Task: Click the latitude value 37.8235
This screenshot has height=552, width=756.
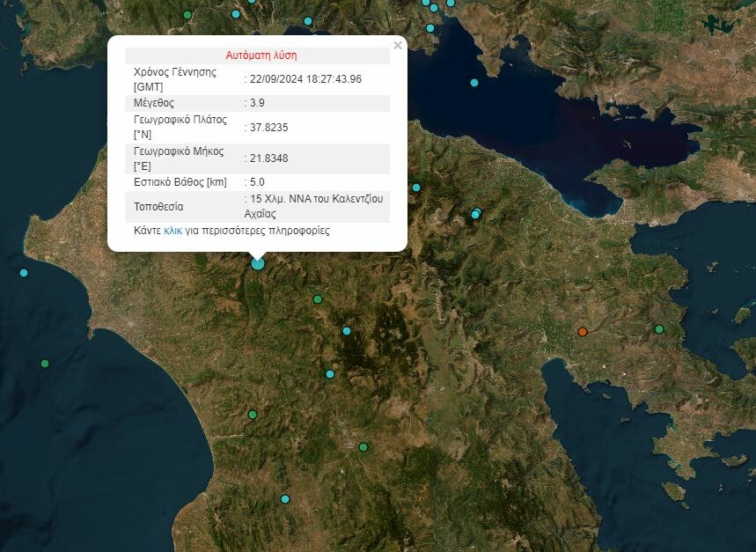Action: (269, 128)
